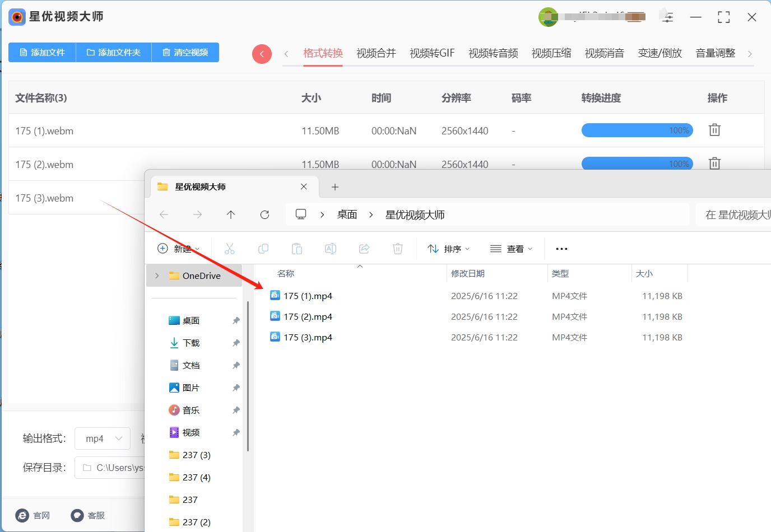Open the See more ellipsis menu in Explorer
The width and height of the screenshot is (771, 532).
pos(561,249)
